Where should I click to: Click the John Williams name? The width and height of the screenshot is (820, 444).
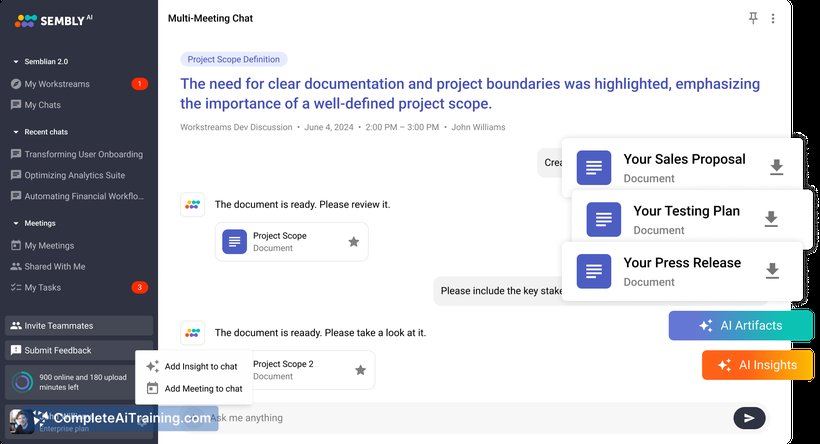click(x=479, y=127)
